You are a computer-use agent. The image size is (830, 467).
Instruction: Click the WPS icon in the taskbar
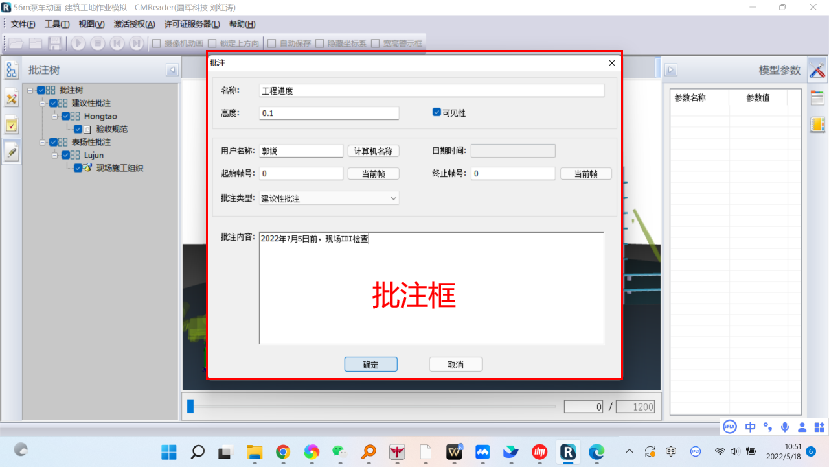point(454,452)
